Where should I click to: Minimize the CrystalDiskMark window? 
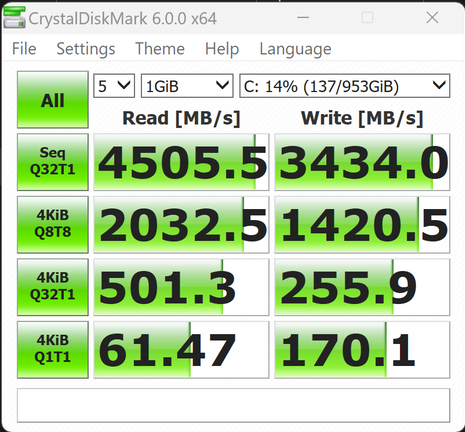(303, 17)
